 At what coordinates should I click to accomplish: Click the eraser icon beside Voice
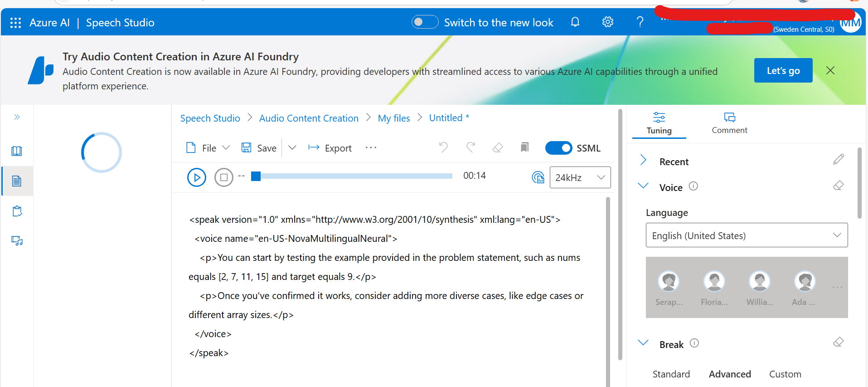839,185
